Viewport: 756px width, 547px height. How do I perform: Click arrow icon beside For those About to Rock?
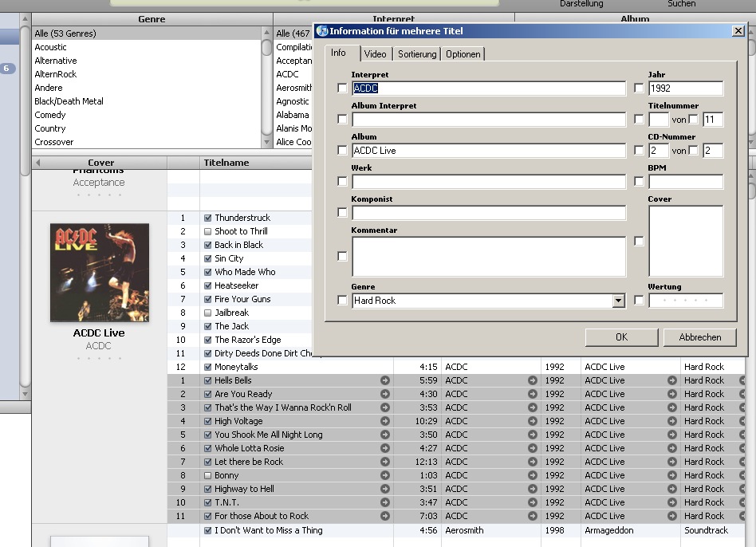tap(384, 516)
